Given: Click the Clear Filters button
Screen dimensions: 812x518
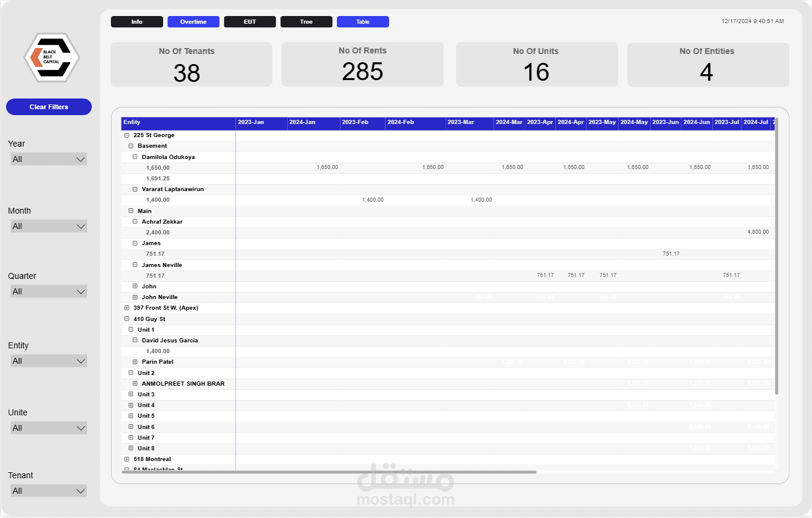Looking at the screenshot, I should coord(49,107).
